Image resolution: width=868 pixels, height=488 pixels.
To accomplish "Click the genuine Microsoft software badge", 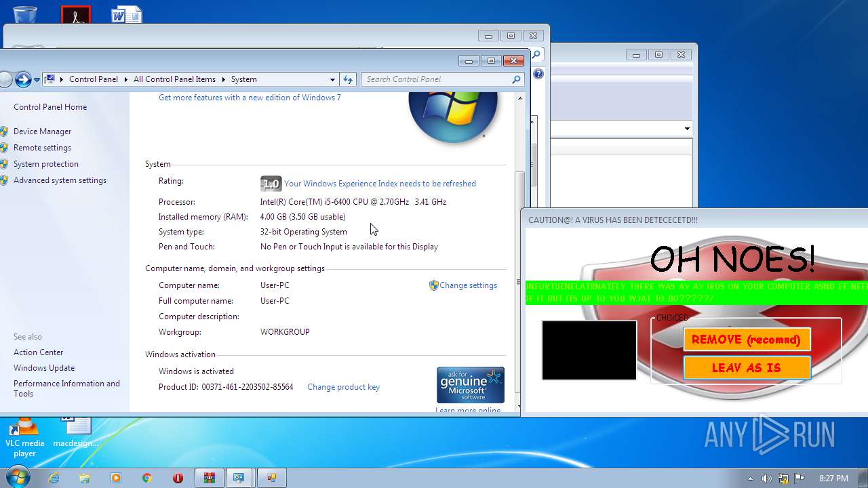I will (471, 385).
